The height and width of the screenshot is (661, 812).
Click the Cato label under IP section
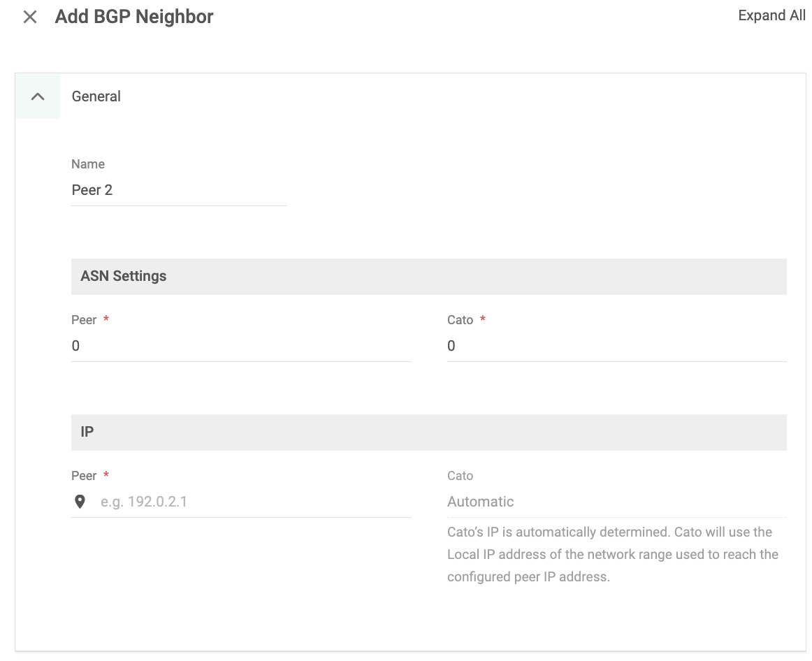click(x=461, y=476)
